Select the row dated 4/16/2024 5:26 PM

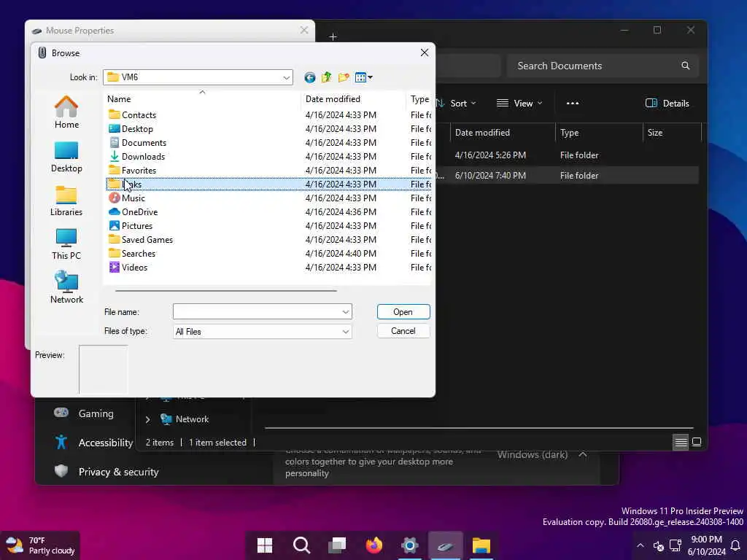(x=567, y=155)
